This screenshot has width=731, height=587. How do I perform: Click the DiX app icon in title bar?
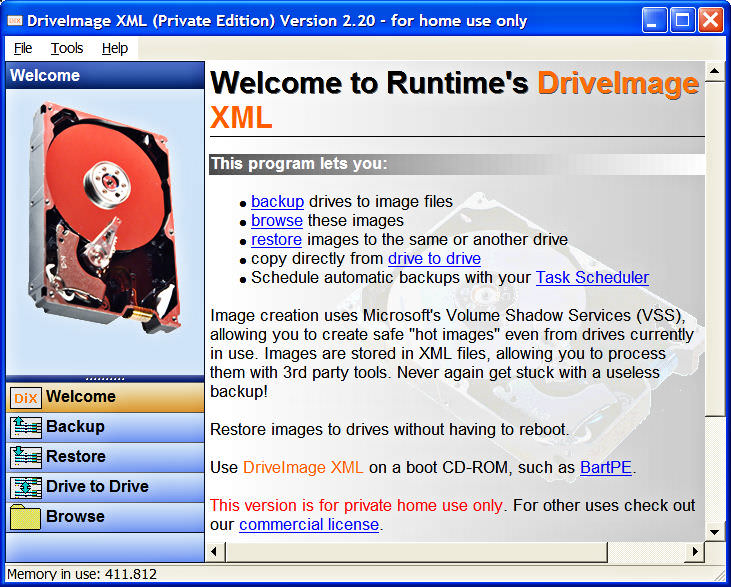(x=15, y=20)
